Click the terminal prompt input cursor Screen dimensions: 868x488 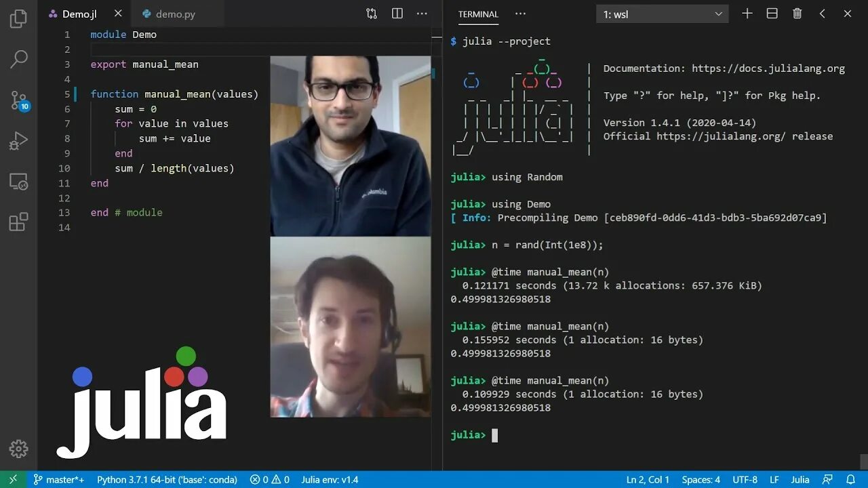click(494, 435)
